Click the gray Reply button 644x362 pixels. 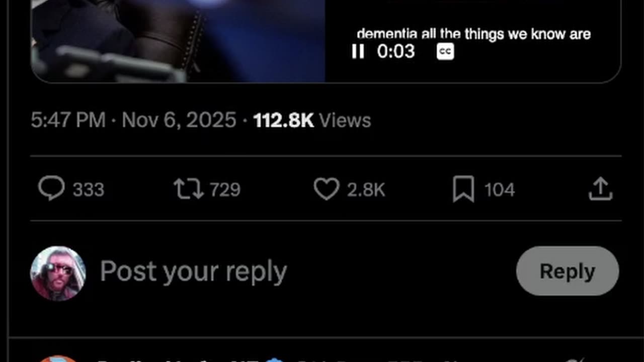tap(568, 271)
